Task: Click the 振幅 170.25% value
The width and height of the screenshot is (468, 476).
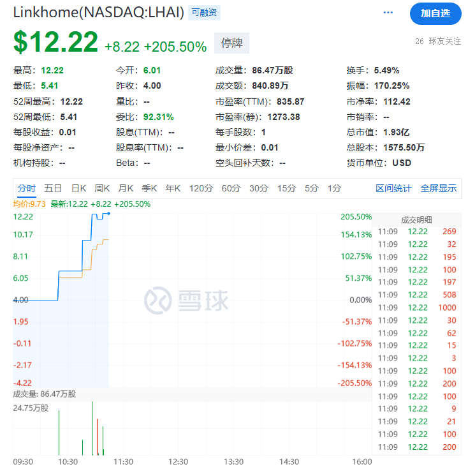Action: point(391,86)
